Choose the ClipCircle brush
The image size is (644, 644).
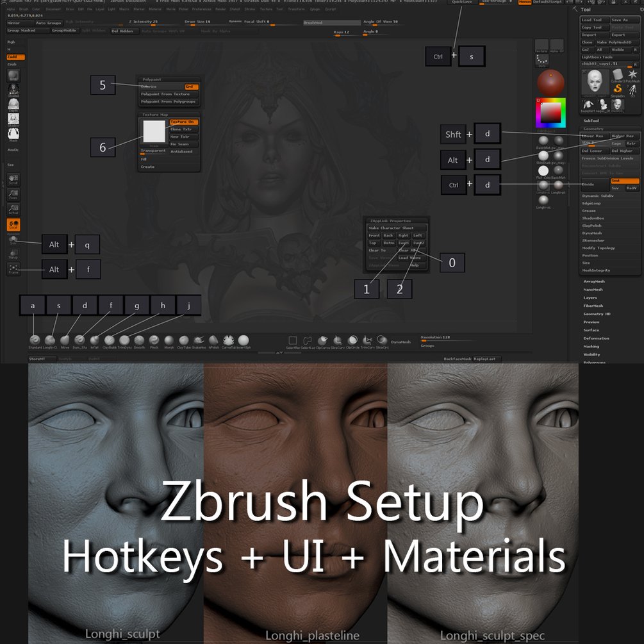(352, 341)
